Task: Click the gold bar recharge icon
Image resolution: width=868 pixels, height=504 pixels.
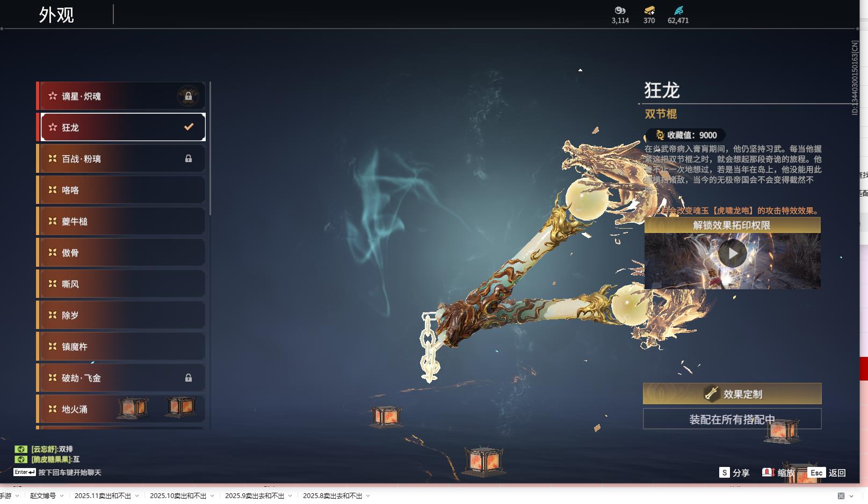Action: pyautogui.click(x=649, y=10)
